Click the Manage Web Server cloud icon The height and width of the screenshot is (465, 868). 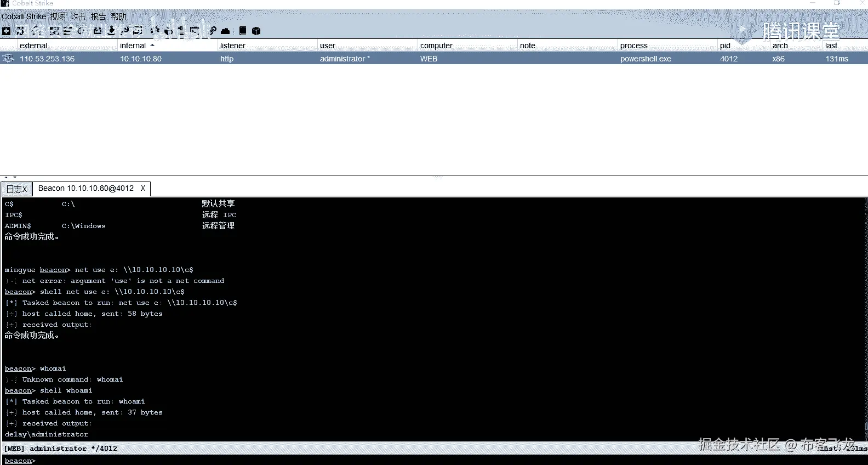click(x=225, y=31)
